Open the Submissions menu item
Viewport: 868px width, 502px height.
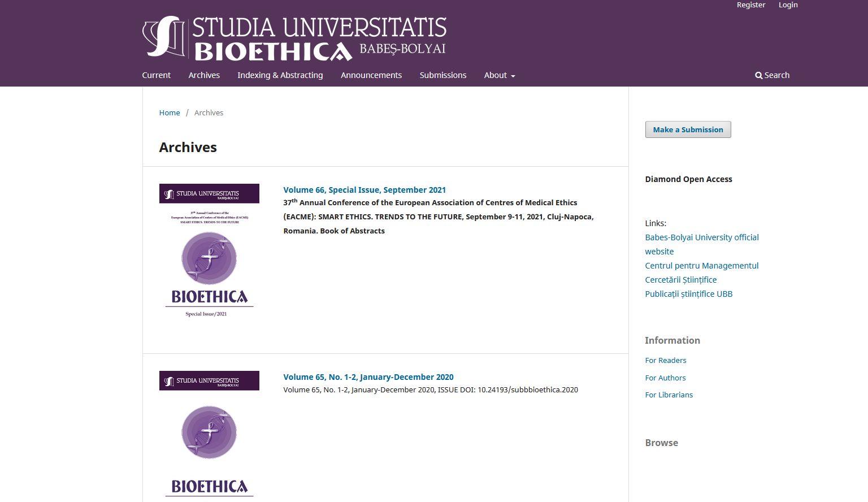[x=443, y=75]
